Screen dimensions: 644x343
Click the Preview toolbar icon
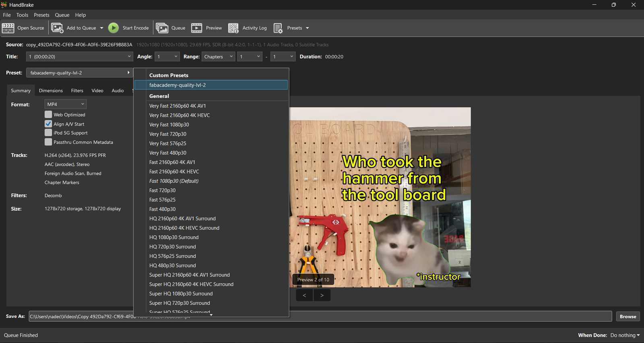pyautogui.click(x=196, y=28)
